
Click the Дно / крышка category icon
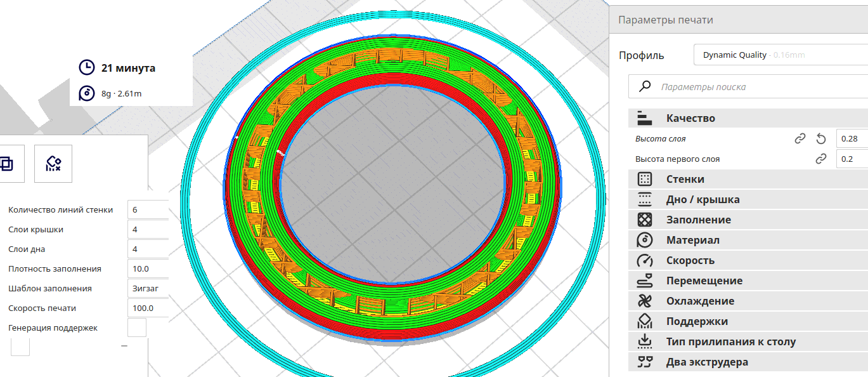click(644, 199)
